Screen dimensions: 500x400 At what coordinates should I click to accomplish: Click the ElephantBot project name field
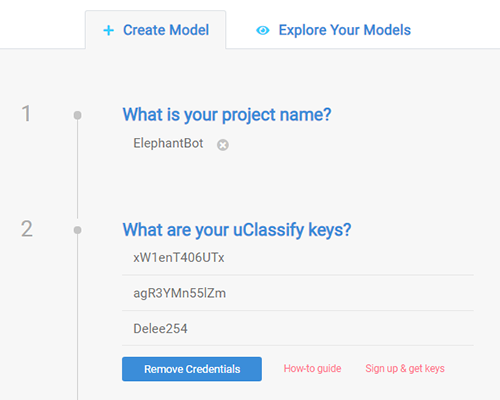click(168, 143)
